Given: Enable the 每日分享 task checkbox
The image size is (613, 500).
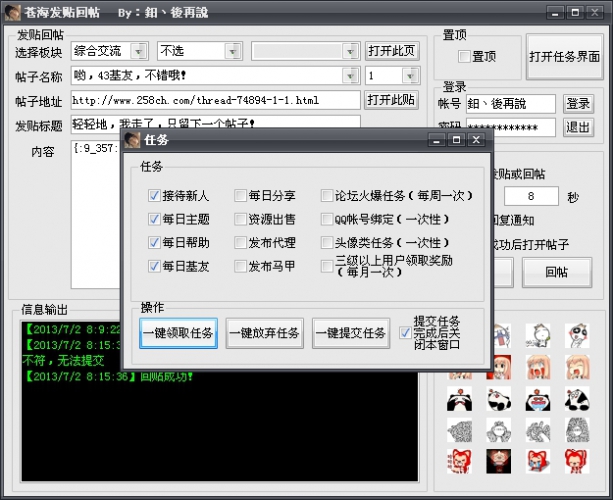Looking at the screenshot, I should tap(241, 196).
